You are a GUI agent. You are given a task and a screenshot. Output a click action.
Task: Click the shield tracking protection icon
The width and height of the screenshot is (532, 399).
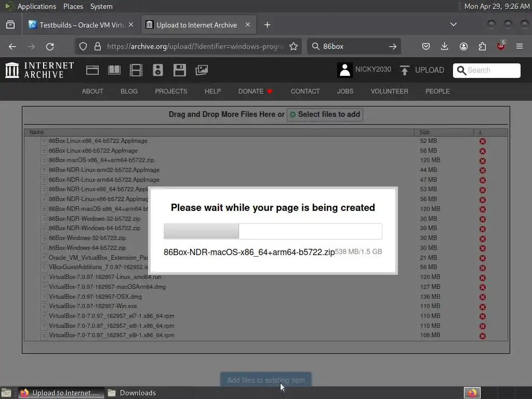[x=83, y=46]
